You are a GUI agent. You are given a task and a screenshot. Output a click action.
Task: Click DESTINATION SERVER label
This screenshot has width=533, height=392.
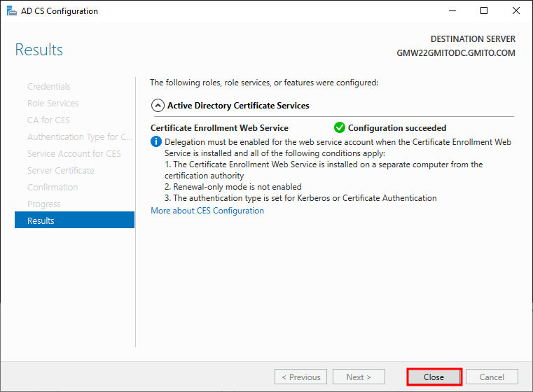[473, 39]
